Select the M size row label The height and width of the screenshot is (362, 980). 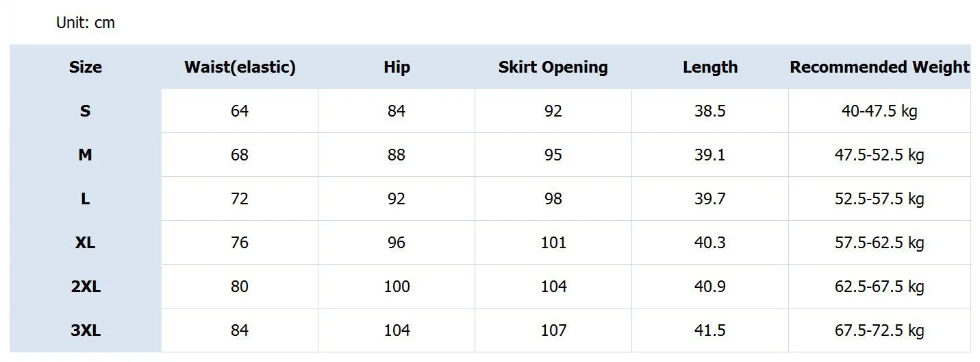click(x=85, y=155)
